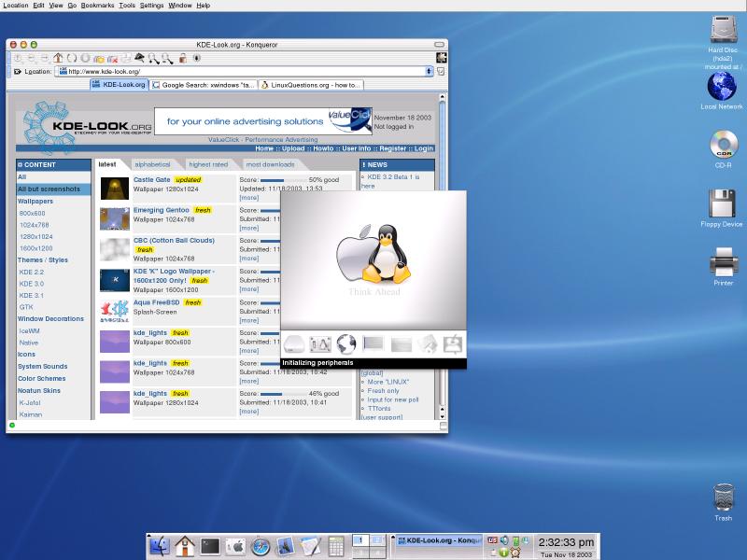747x560 pixels.
Task: Go to Konqueror's home URL icon
Action: coord(58,58)
